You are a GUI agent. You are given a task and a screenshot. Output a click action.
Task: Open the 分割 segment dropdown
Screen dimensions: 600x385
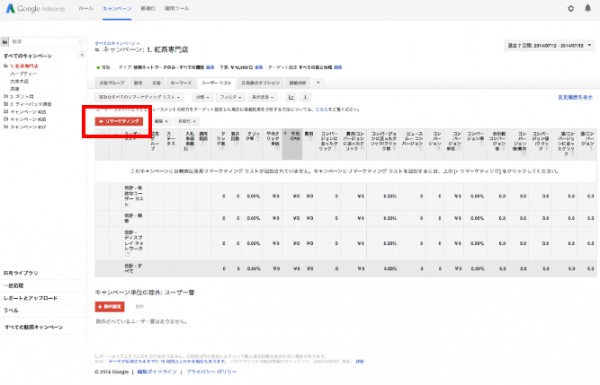click(202, 97)
